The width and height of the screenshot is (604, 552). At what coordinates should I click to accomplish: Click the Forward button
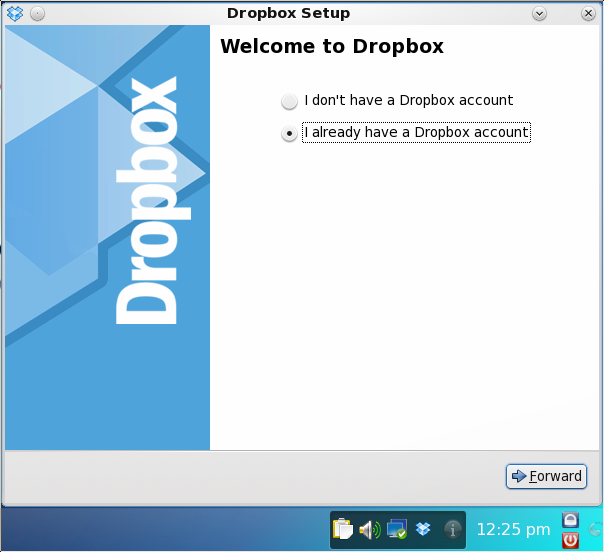click(546, 476)
